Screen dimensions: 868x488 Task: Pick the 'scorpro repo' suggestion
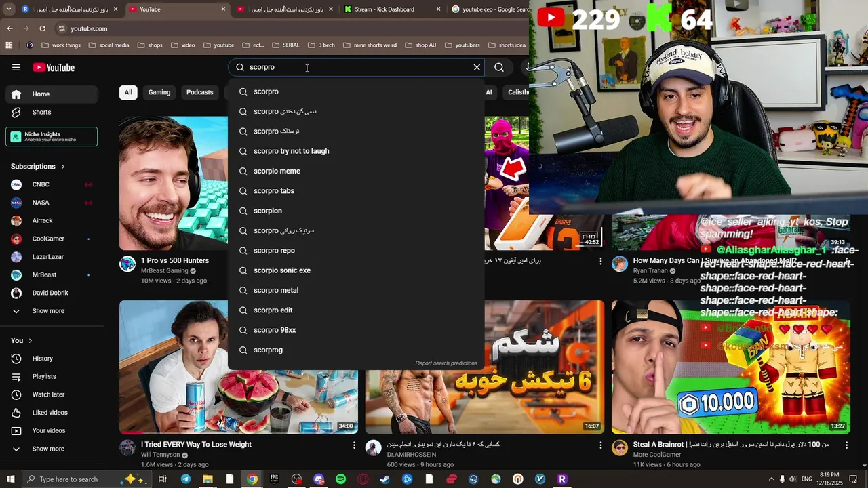(356, 251)
